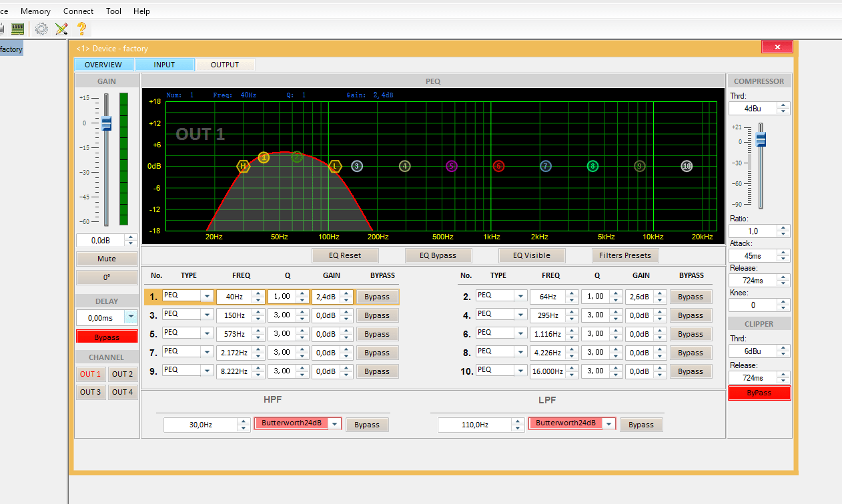Toggle the red clipper ByPass button
842x504 pixels.
point(759,393)
